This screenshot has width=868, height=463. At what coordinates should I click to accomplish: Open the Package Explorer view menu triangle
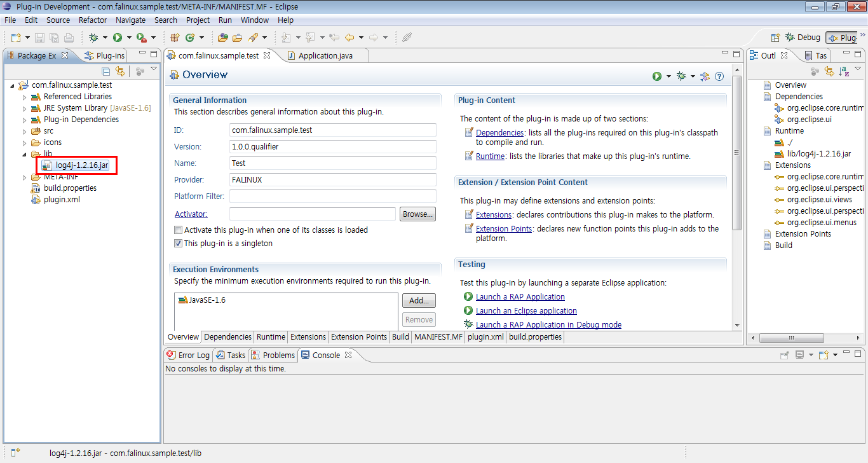(x=154, y=69)
